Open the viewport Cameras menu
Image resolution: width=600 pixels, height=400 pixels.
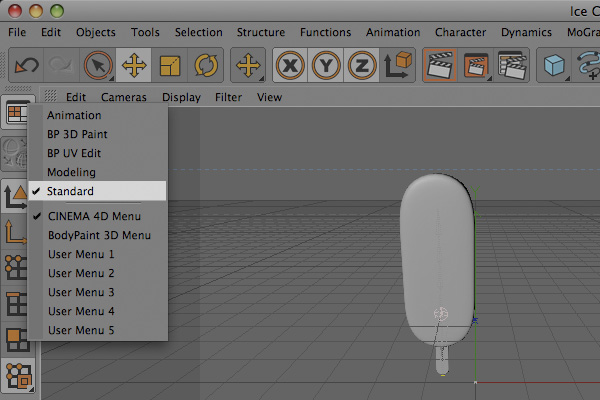pyautogui.click(x=124, y=97)
